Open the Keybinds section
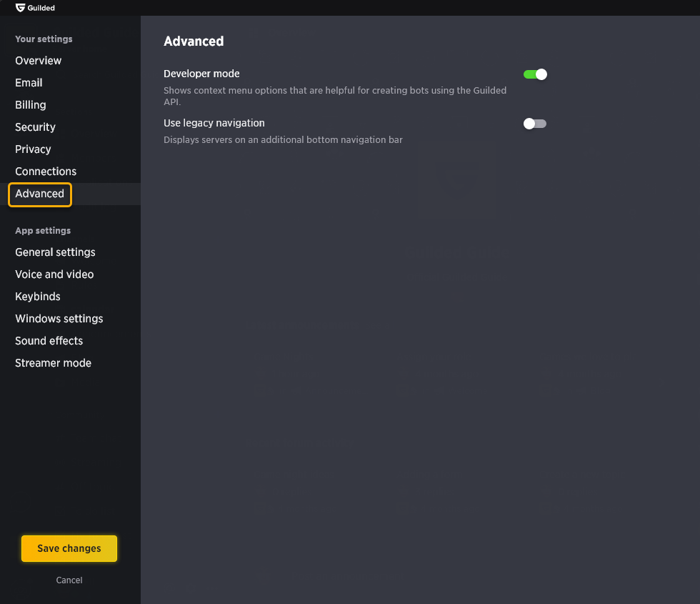This screenshot has width=700, height=604. coord(37,296)
